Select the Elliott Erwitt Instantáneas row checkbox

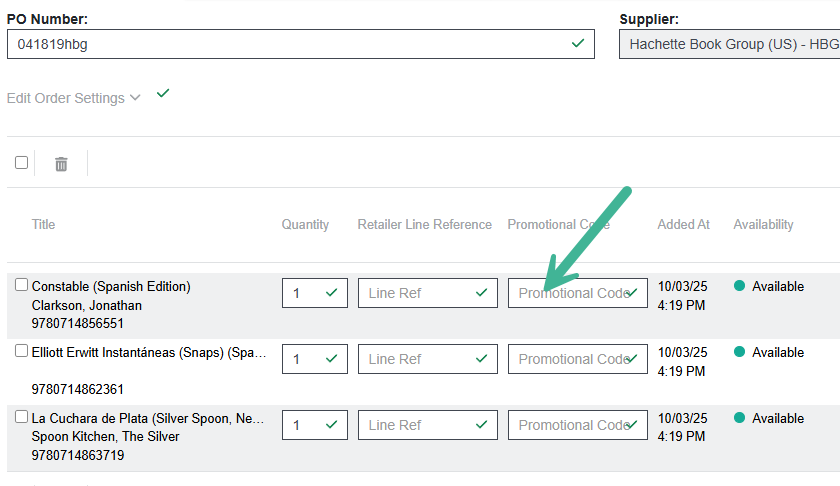click(x=21, y=351)
